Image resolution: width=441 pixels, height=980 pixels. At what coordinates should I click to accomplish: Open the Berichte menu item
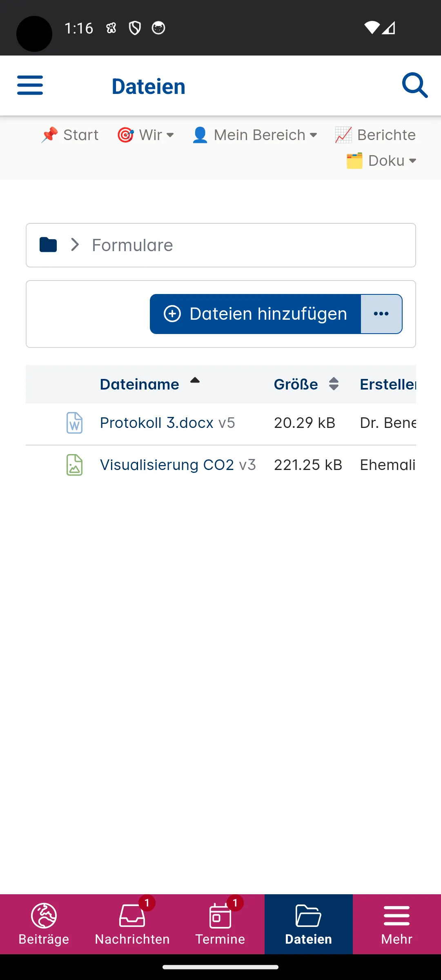coord(375,135)
